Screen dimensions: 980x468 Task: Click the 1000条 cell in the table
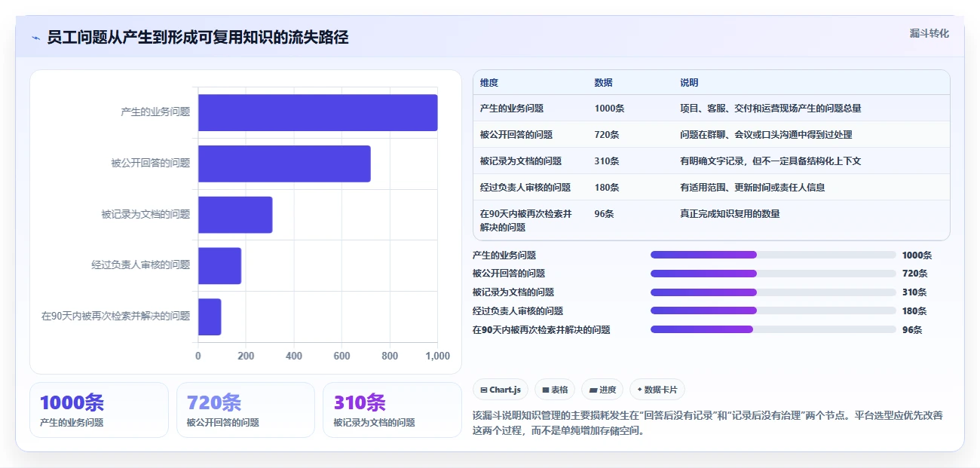pyautogui.click(x=609, y=109)
